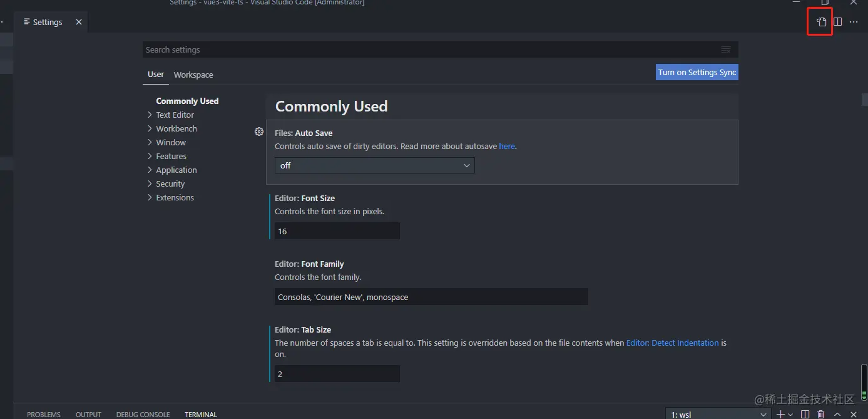Image resolution: width=868 pixels, height=419 pixels.
Task: Expand the Workbench settings category
Action: coord(176,128)
